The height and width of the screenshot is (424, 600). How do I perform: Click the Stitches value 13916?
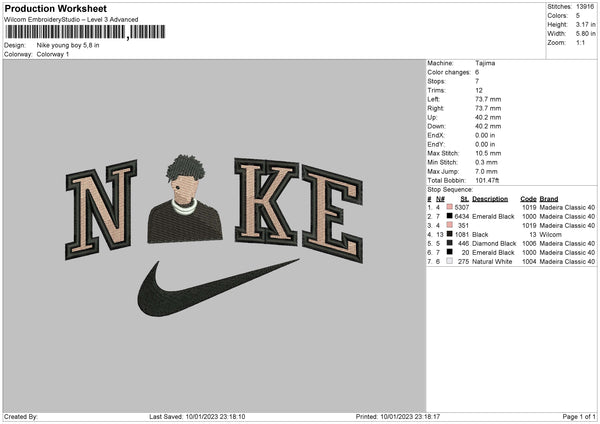click(585, 7)
